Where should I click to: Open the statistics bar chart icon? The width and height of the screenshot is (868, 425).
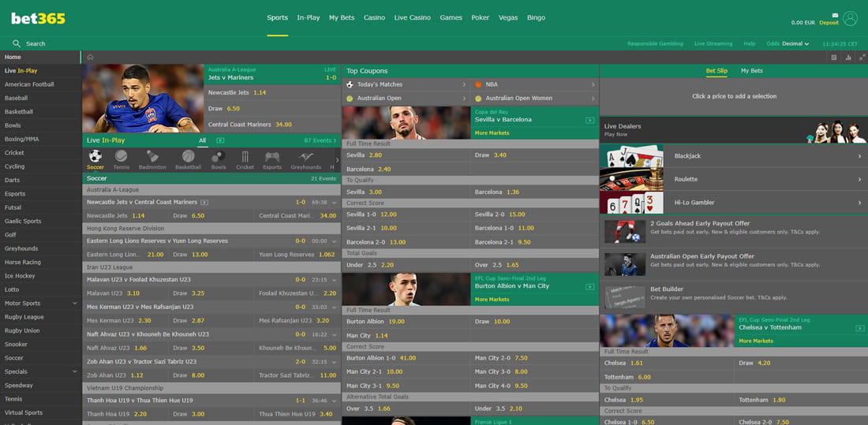[x=848, y=57]
